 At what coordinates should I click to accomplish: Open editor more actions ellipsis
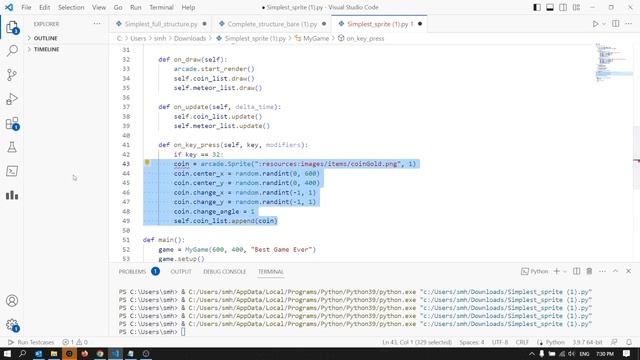click(x=629, y=24)
